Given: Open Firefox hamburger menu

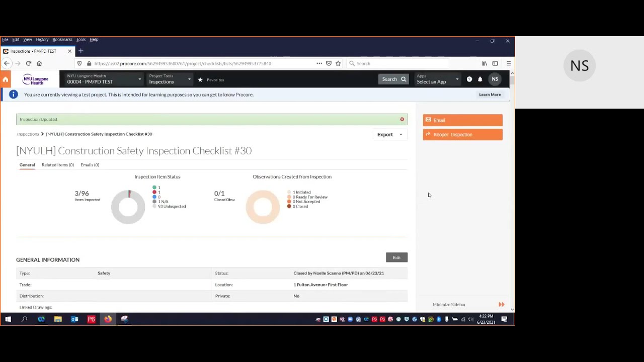Looking at the screenshot, I should point(509,63).
